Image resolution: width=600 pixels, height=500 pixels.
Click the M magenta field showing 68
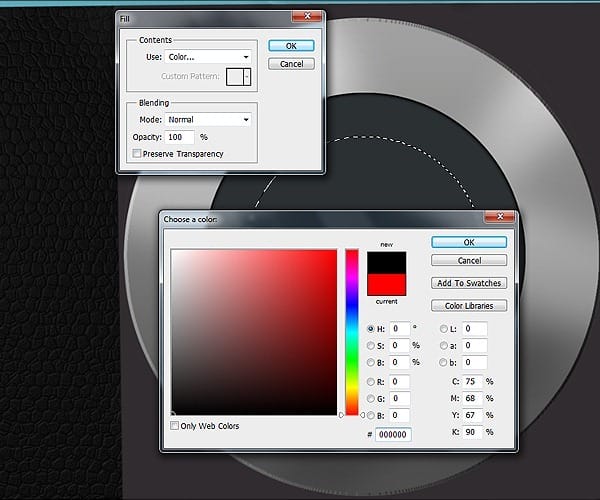tap(472, 398)
